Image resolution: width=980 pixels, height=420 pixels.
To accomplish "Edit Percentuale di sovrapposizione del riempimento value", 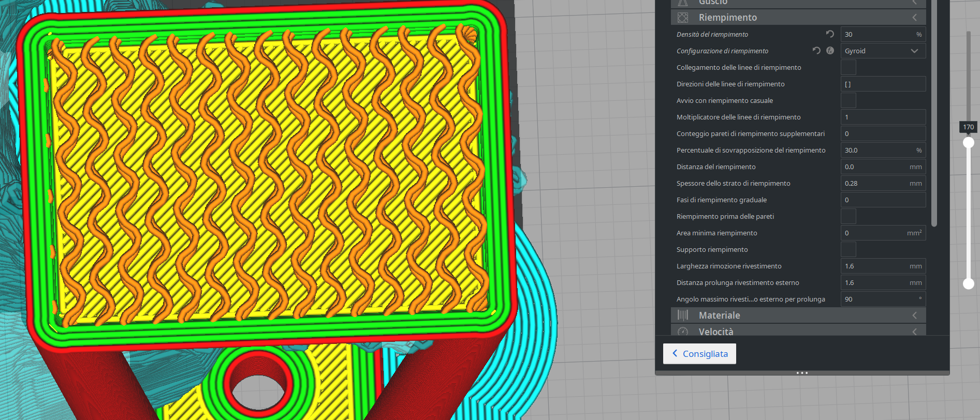I will 883,150.
